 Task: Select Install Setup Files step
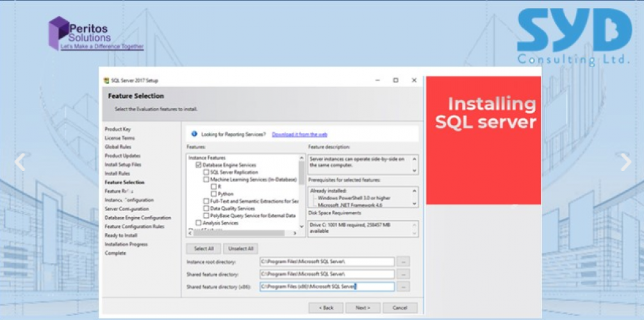pyautogui.click(x=123, y=164)
